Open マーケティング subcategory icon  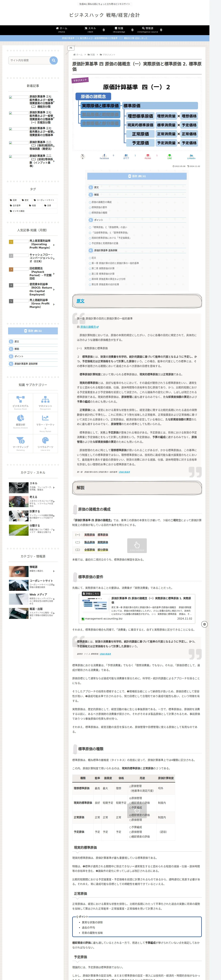pos(21,443)
